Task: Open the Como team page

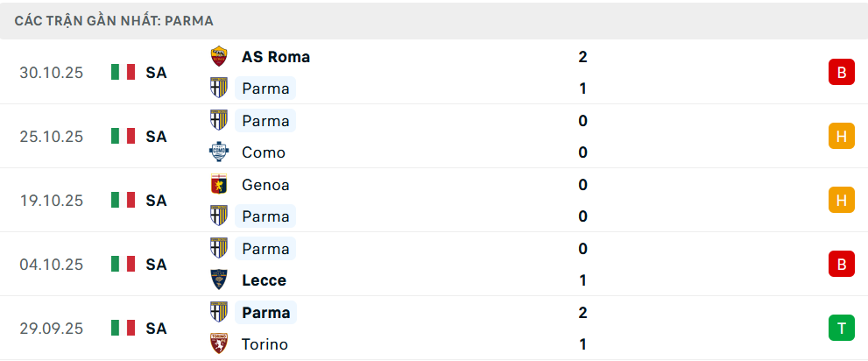Action: click(263, 152)
